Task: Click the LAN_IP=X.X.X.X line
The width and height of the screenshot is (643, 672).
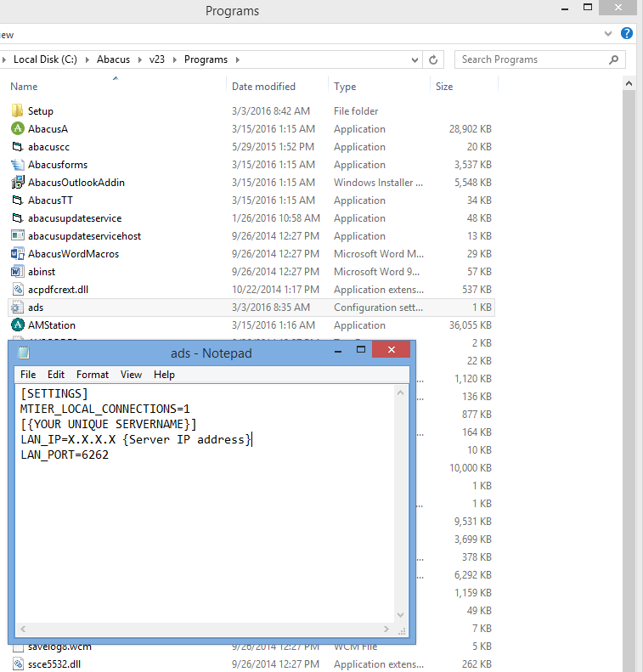Action: [136, 440]
